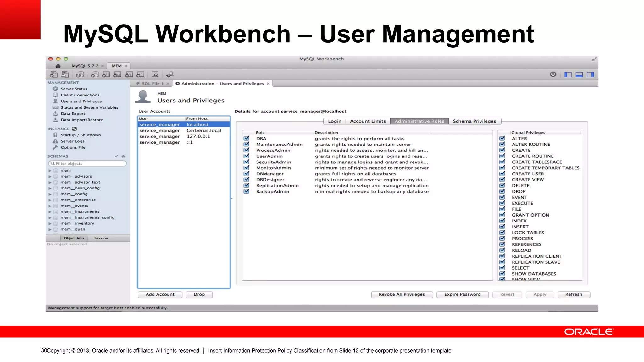Uncheck the SHOW DATABASES global privilege
The height and width of the screenshot is (362, 644).
[x=502, y=274]
